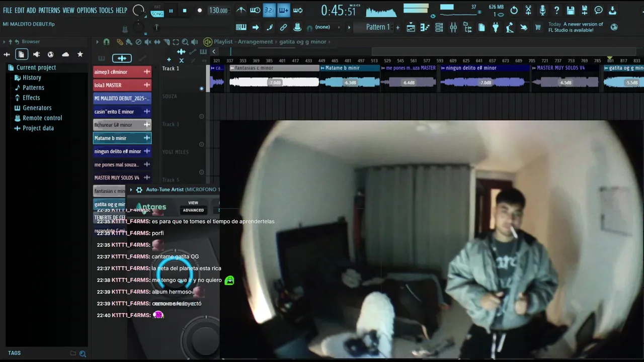Screen dimensions: 644x362
Task: Open the speech bubble project info icon
Action: coord(599,10)
